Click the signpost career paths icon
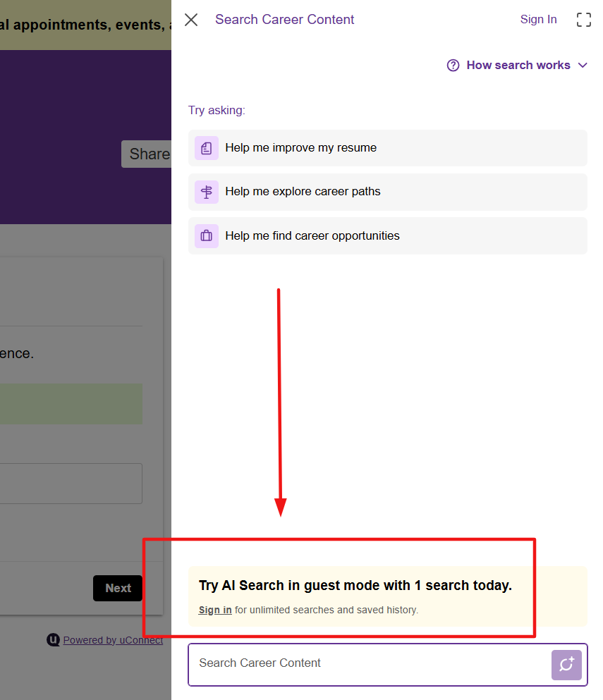This screenshot has height=700, width=603. [x=207, y=192]
